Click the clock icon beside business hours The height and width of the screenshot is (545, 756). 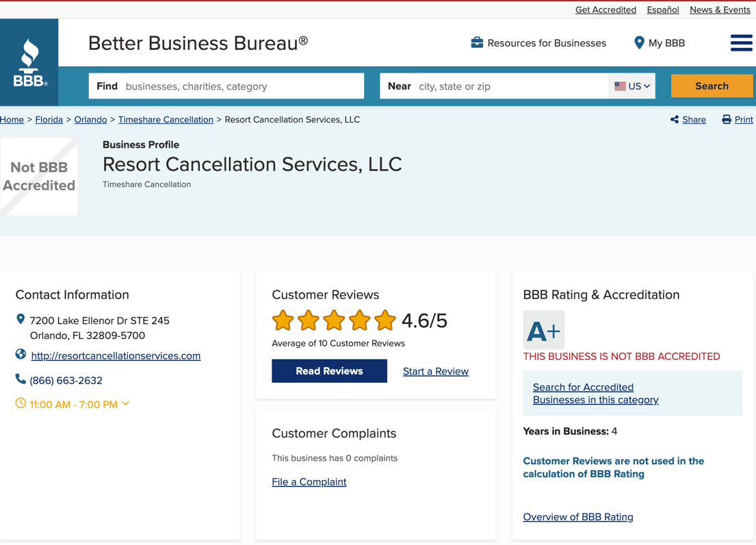21,403
